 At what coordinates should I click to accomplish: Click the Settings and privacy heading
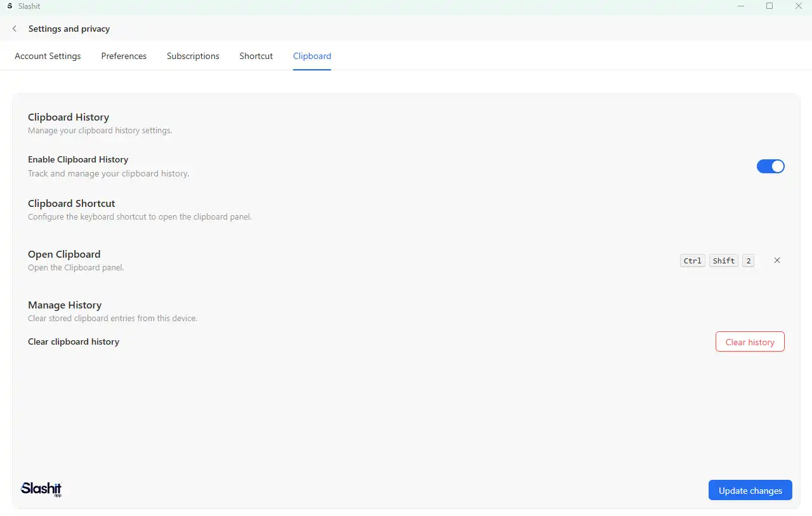coord(69,29)
